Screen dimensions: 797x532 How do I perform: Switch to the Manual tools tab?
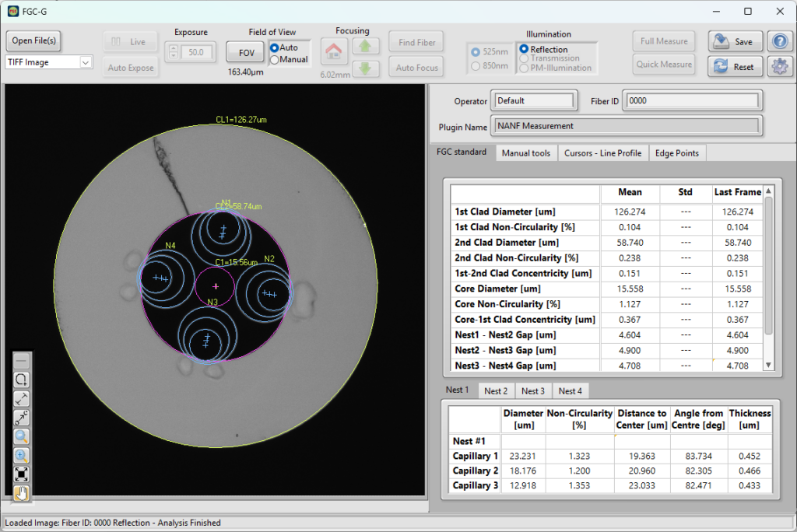[526, 153]
